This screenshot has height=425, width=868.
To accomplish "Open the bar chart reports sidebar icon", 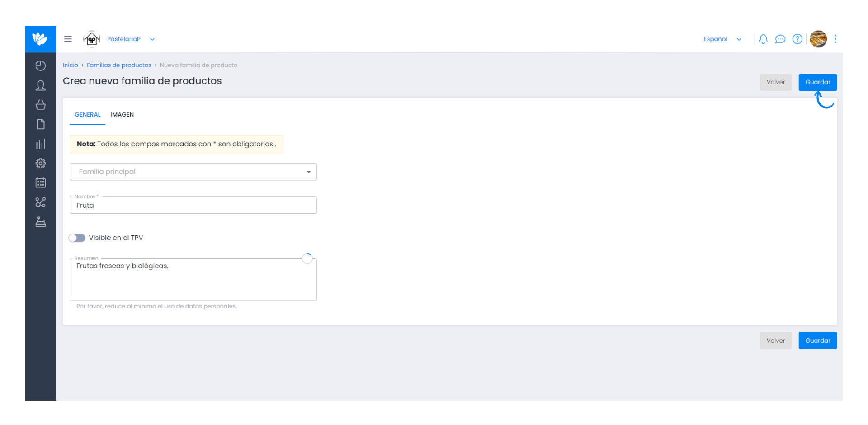I will (41, 144).
